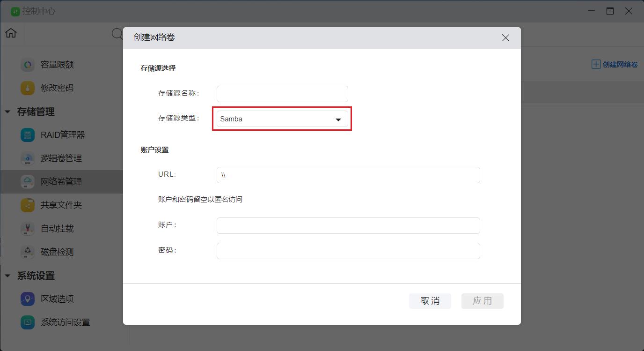Viewport: 644px width, 351px height.
Task: Click inside the URL input field
Action: tap(348, 174)
